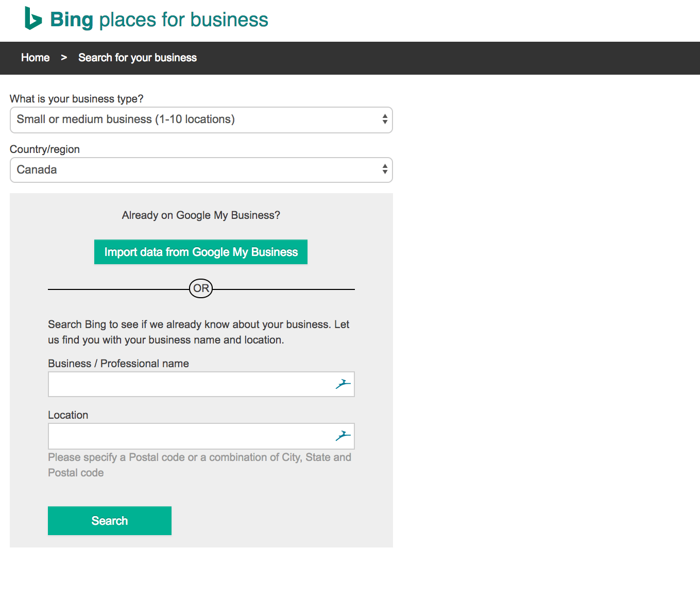Focus the Business / Professional name field
The height and width of the screenshot is (600, 700).
(x=201, y=384)
